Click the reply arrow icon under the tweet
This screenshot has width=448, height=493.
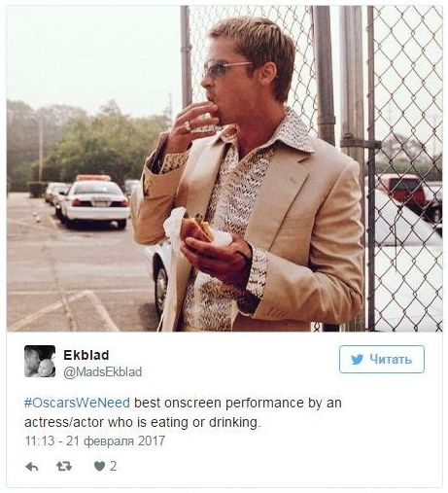coord(32,467)
